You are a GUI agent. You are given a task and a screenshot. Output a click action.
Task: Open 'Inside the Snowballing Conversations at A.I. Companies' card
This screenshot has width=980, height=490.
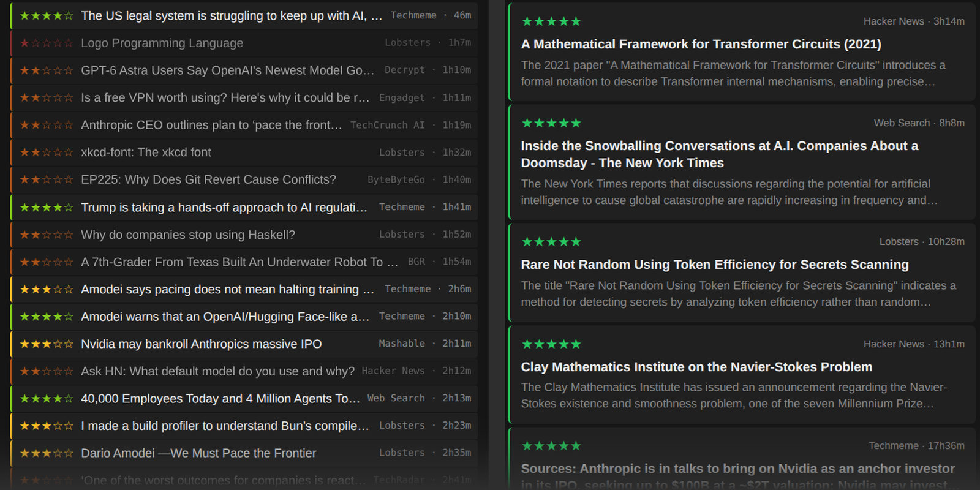pos(720,154)
